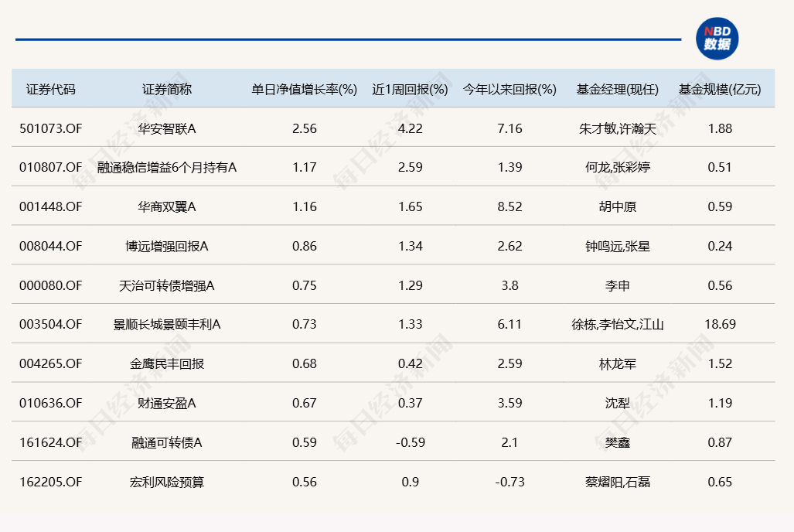This screenshot has width=794, height=532.
Task: Select fund name 融通稳信增益6个月持有A
Action: 166,167
